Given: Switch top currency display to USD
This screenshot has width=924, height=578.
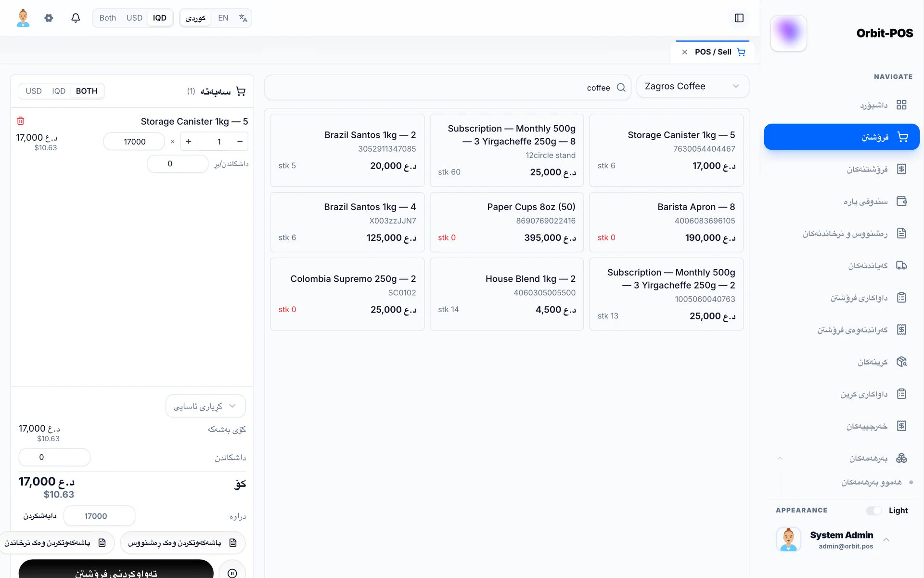Looking at the screenshot, I should click(134, 18).
